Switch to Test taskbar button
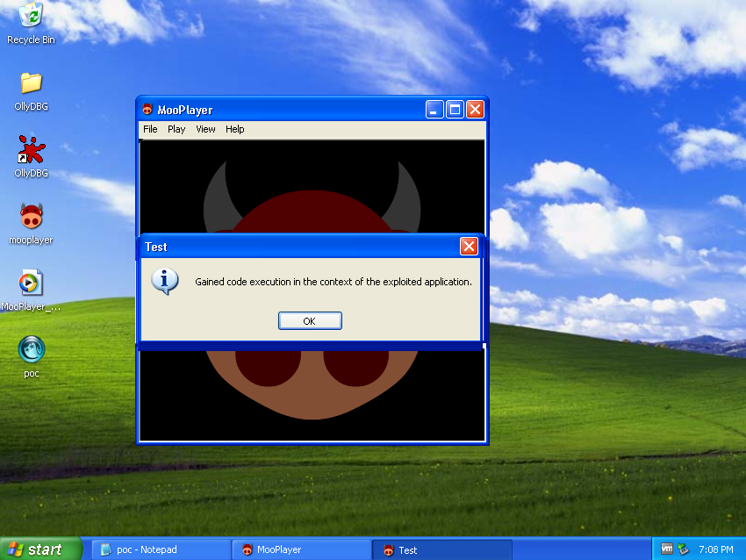The width and height of the screenshot is (746, 560). 442,550
